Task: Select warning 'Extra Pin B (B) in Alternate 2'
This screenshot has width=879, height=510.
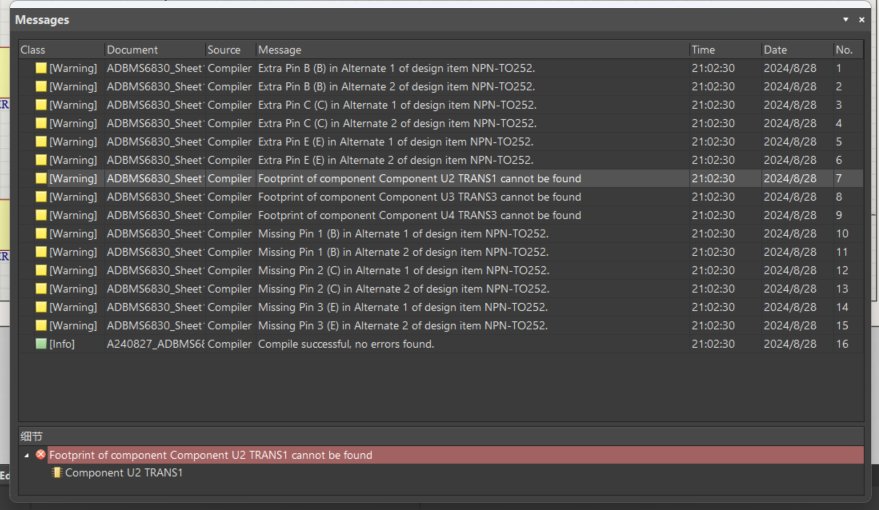Action: tap(441, 87)
